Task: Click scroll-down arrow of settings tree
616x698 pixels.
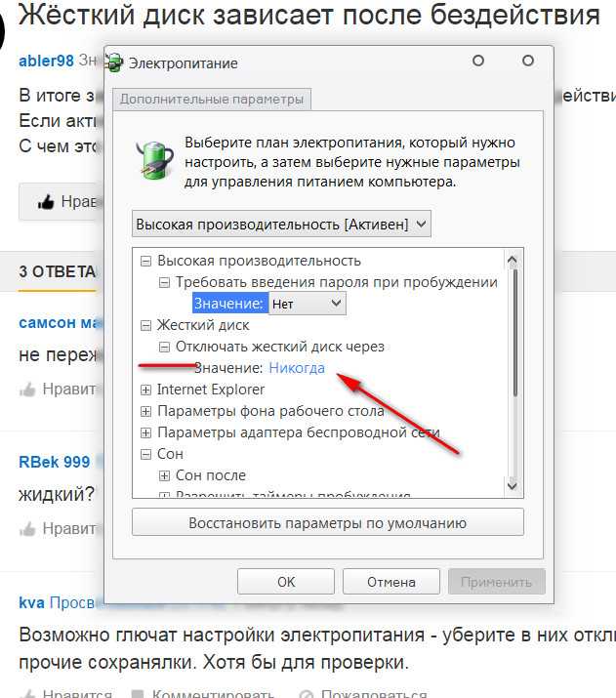Action: click(x=513, y=485)
